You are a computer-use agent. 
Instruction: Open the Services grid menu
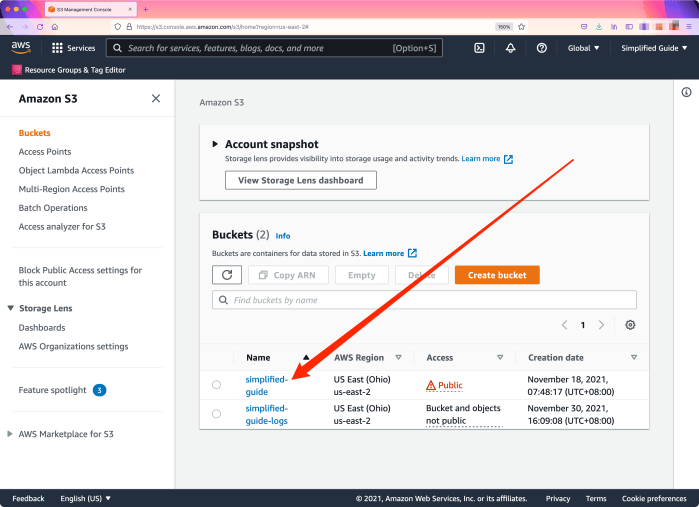[73, 48]
